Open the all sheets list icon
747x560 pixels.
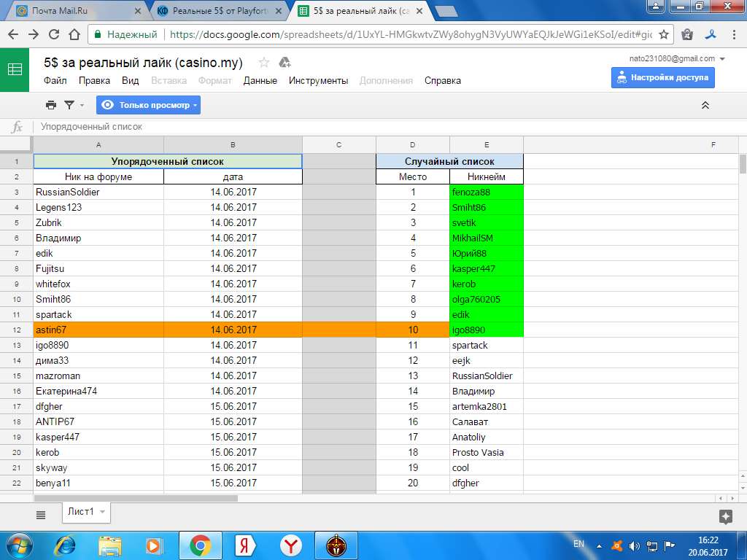coord(41,514)
